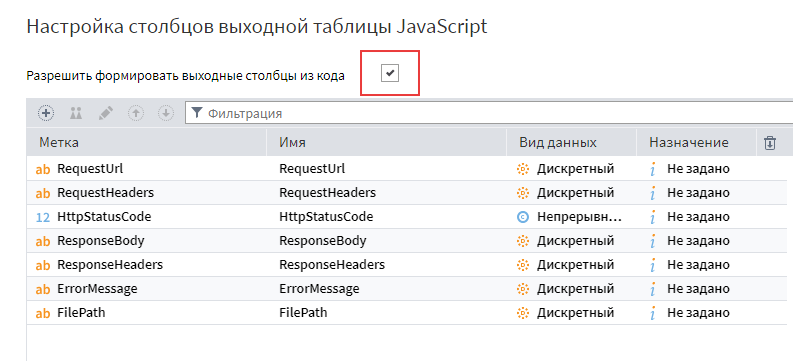Open Не задано usage for ResponseHeaders row
The width and height of the screenshot is (793, 361).
(698, 265)
